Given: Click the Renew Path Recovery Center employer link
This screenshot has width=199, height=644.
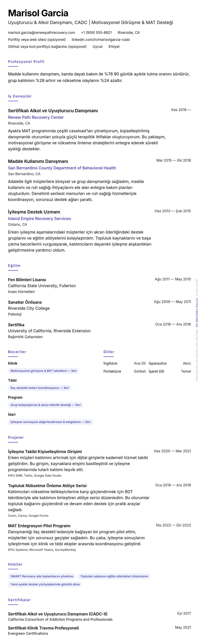Looking at the screenshot, I should [x=36, y=117].
